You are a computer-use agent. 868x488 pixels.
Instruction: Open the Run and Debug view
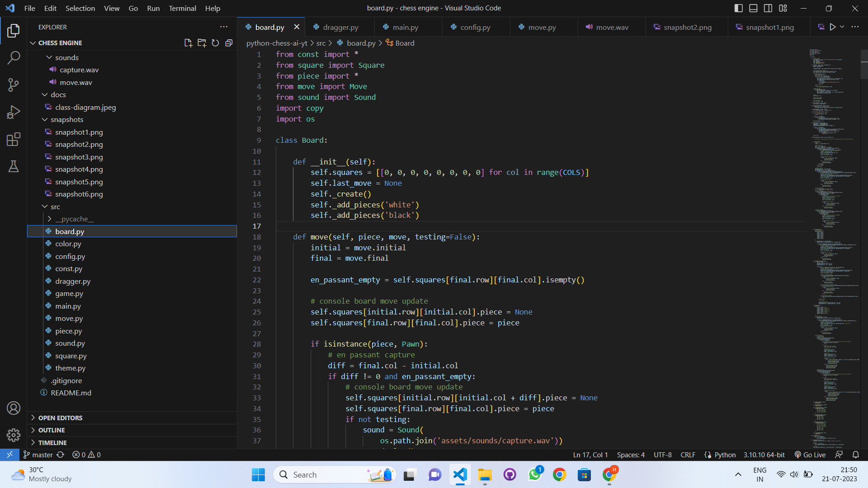[14, 112]
